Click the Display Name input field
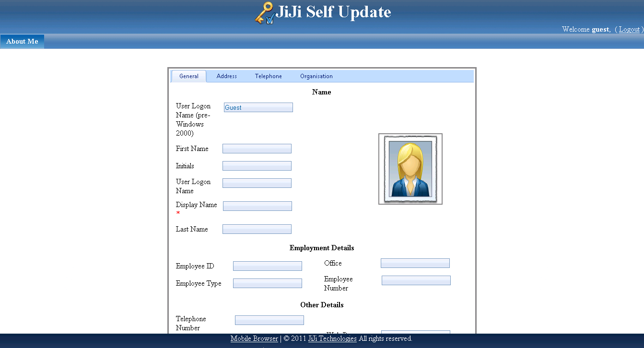Screen dimensions: 644x348 coord(258,206)
